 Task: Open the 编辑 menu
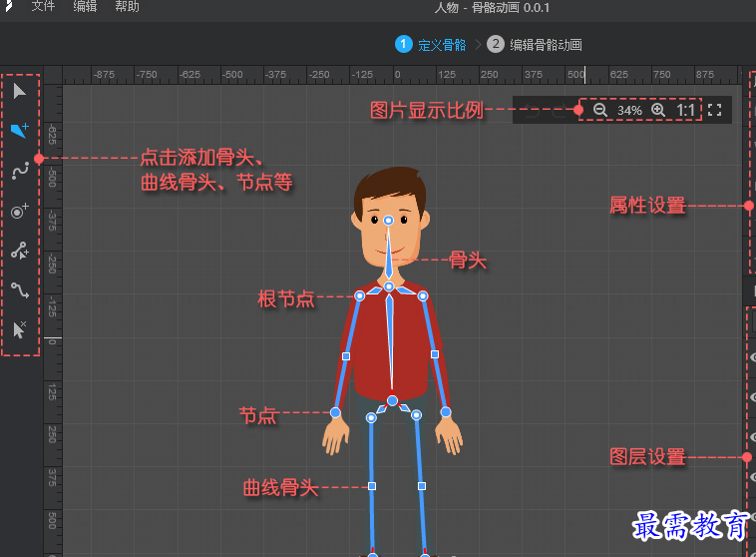[85, 7]
